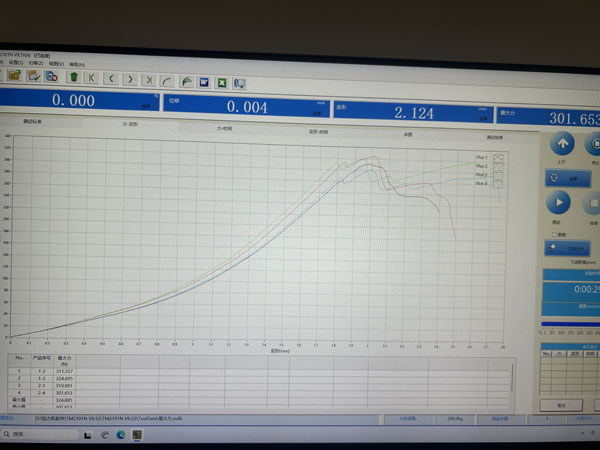Viewport: 600px width, 450px height.
Task: Jump to last record arrow icon
Action: 148,78
